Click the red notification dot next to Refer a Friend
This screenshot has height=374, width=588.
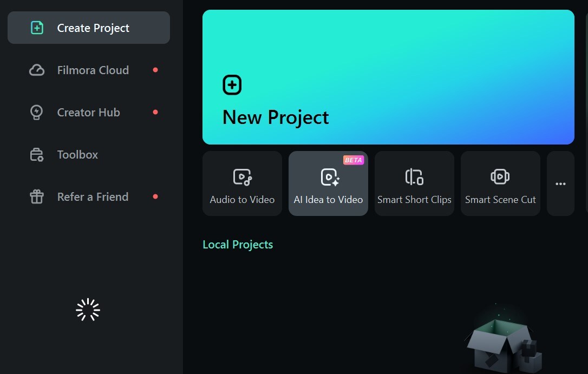[155, 196]
